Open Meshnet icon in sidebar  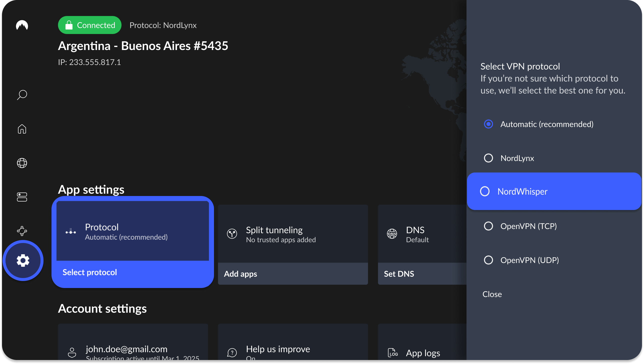click(x=22, y=231)
